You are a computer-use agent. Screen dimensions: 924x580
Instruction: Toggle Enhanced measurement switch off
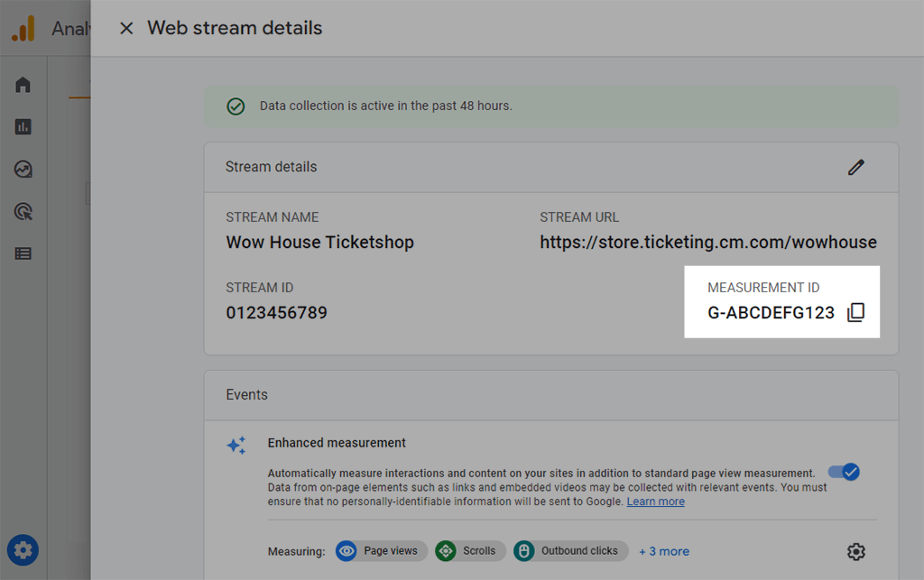844,472
